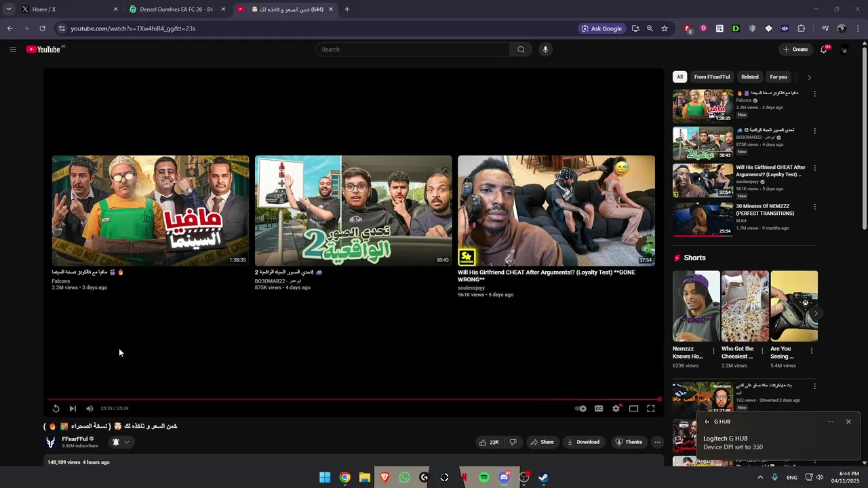Open the Windows Start menu
This screenshot has height=488, width=868.
(325, 477)
